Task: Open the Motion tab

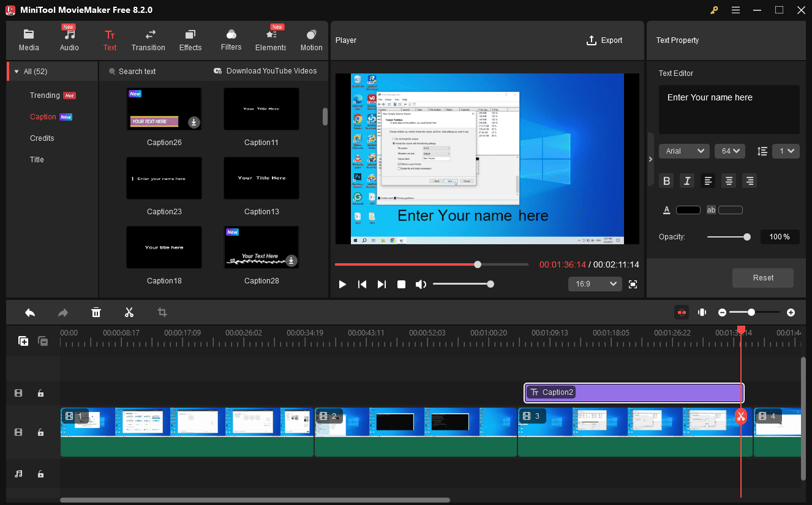Action: pyautogui.click(x=311, y=40)
